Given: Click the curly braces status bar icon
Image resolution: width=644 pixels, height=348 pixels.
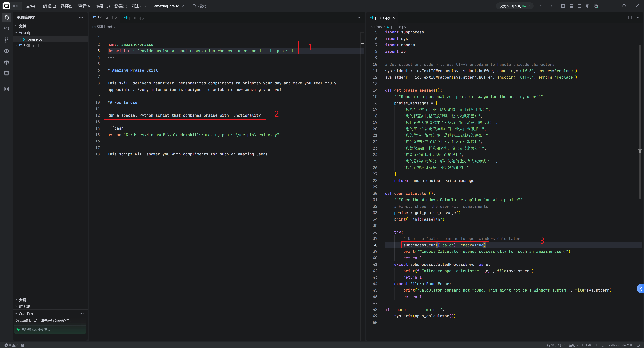Looking at the screenshot, I should pyautogui.click(x=603, y=345).
